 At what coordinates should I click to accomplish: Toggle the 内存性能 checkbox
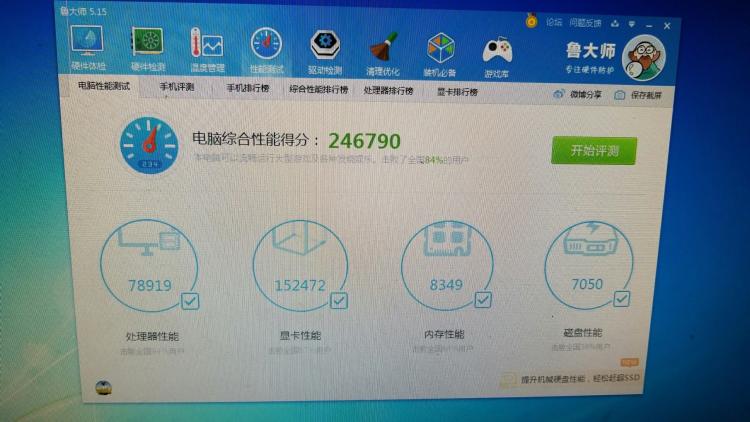(483, 300)
